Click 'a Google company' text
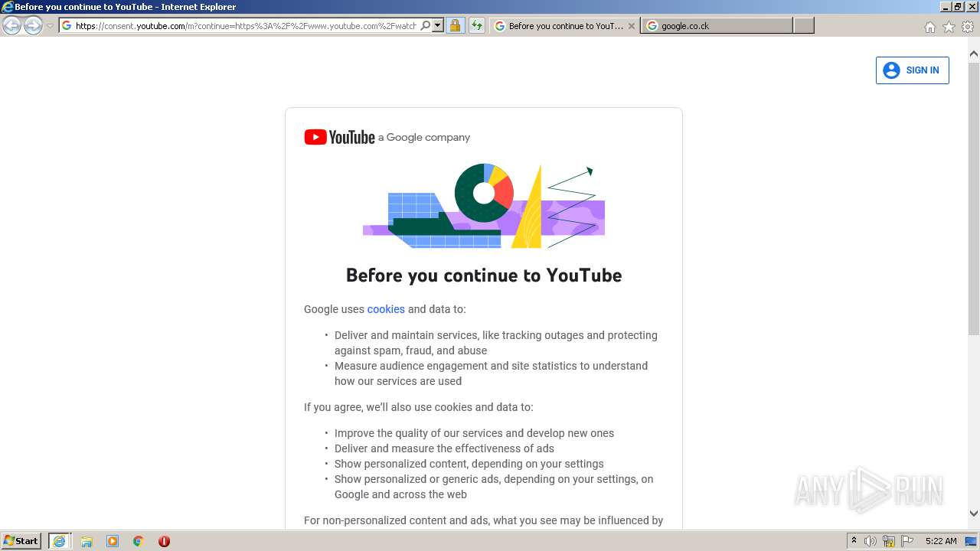This screenshot has height=551, width=980. 424,138
